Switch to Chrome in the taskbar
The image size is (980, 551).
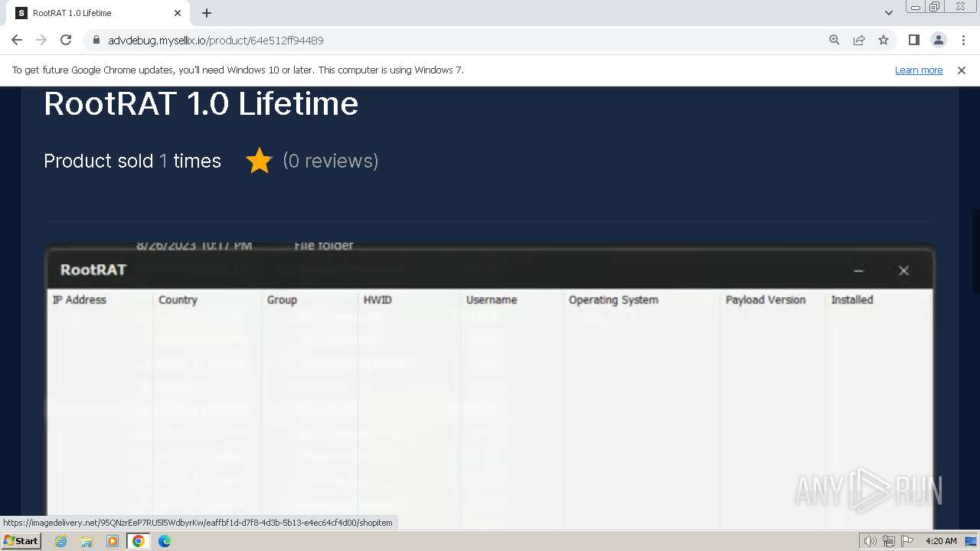coord(139,541)
